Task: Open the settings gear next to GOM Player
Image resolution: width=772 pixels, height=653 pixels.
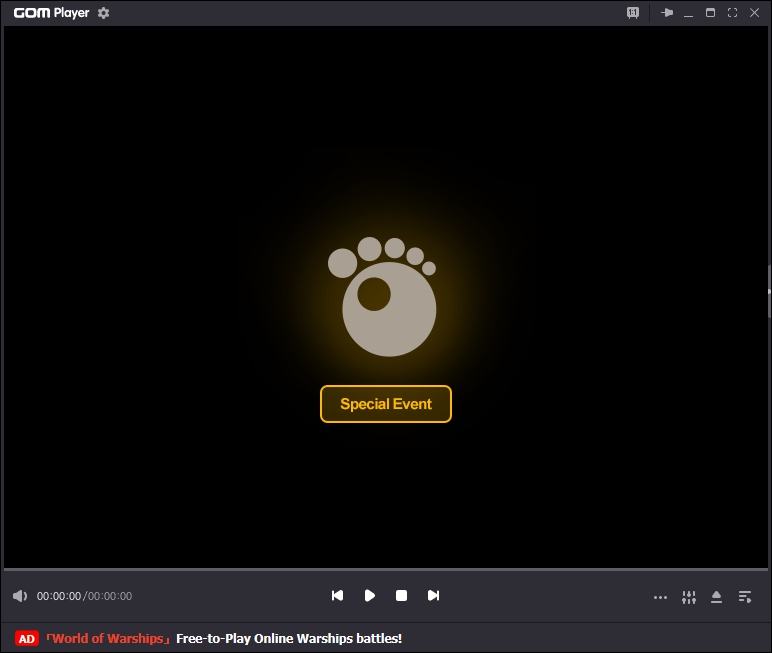Action: click(103, 13)
